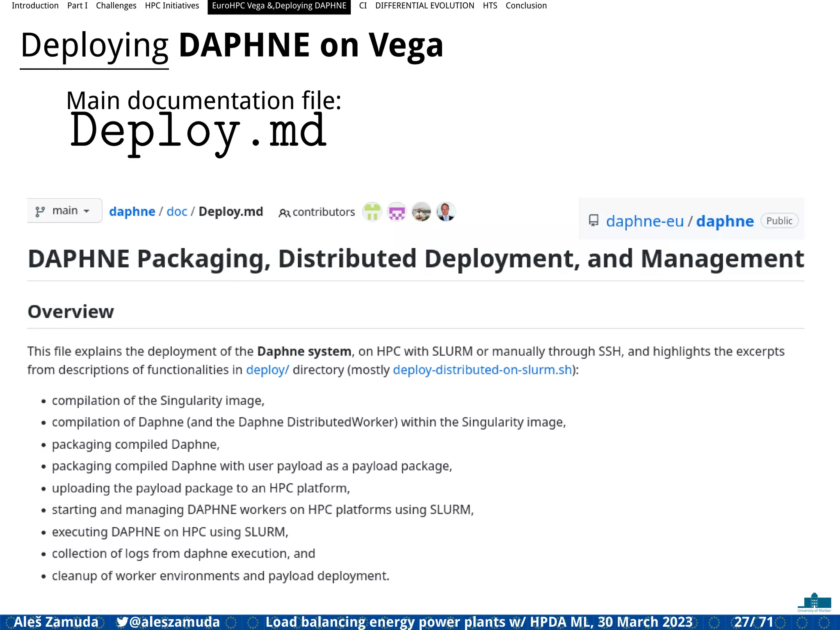Click the Overview heading
This screenshot has width=840, height=630.
click(x=71, y=312)
